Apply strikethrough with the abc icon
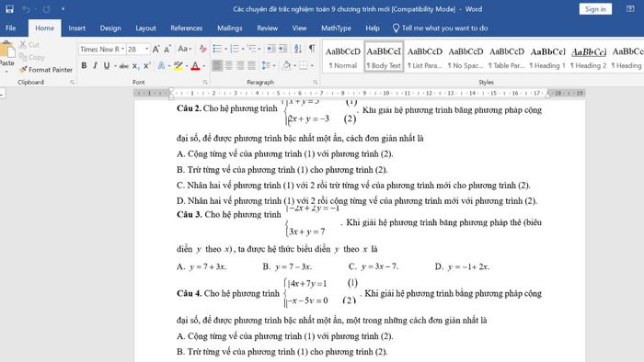This screenshot has height=362, width=644. 123,65
